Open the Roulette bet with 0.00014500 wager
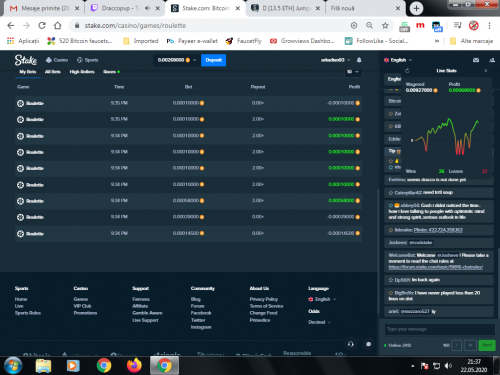Image resolution: width=500 pixels, height=375 pixels. [188, 233]
